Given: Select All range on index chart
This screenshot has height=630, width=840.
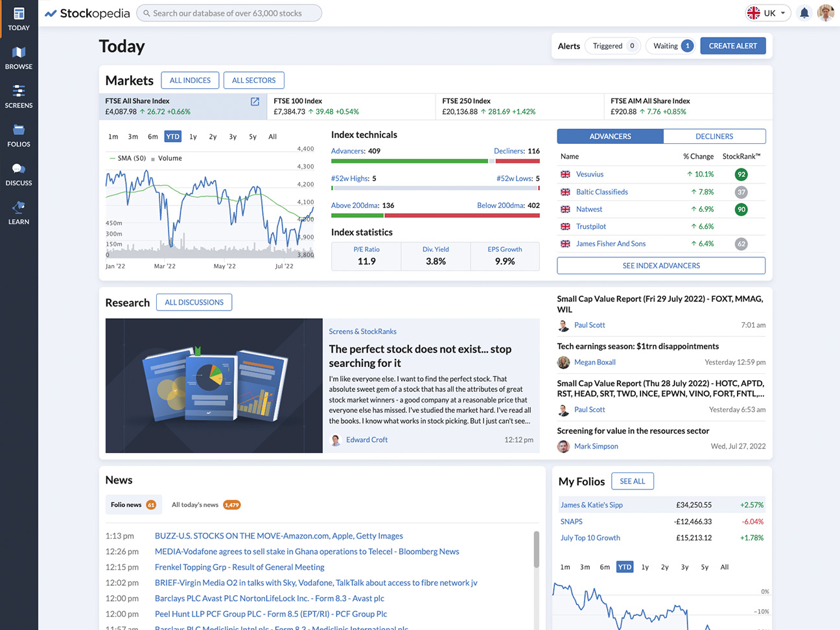Looking at the screenshot, I should coord(272,137).
